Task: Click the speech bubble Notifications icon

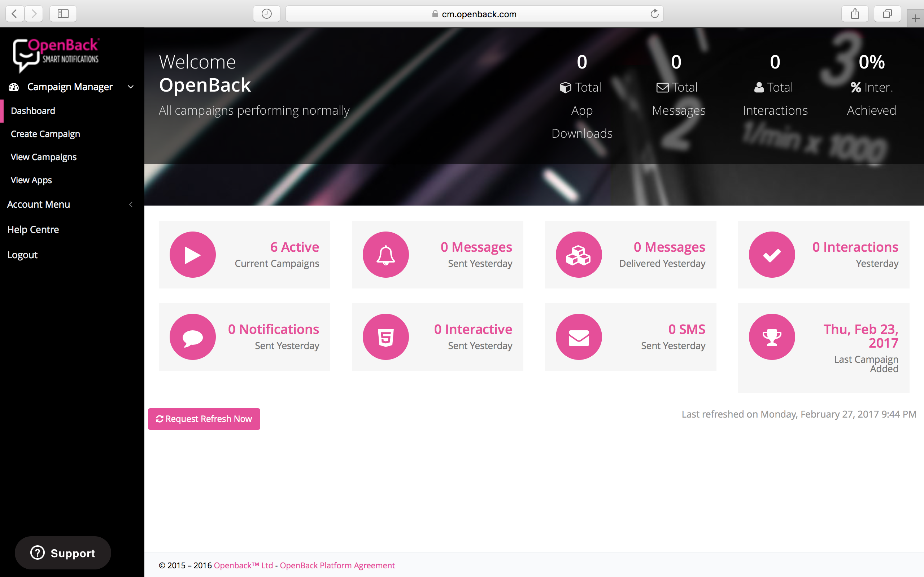Action: click(x=192, y=336)
